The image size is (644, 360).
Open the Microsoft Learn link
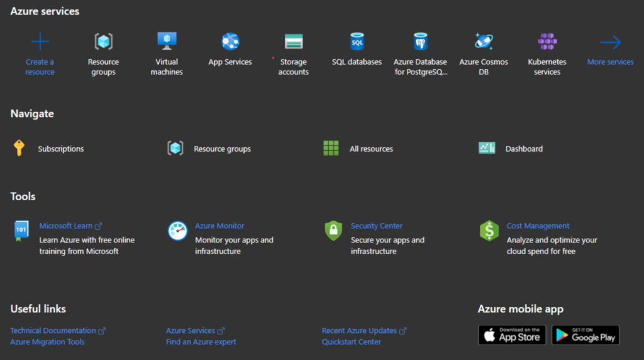(65, 226)
